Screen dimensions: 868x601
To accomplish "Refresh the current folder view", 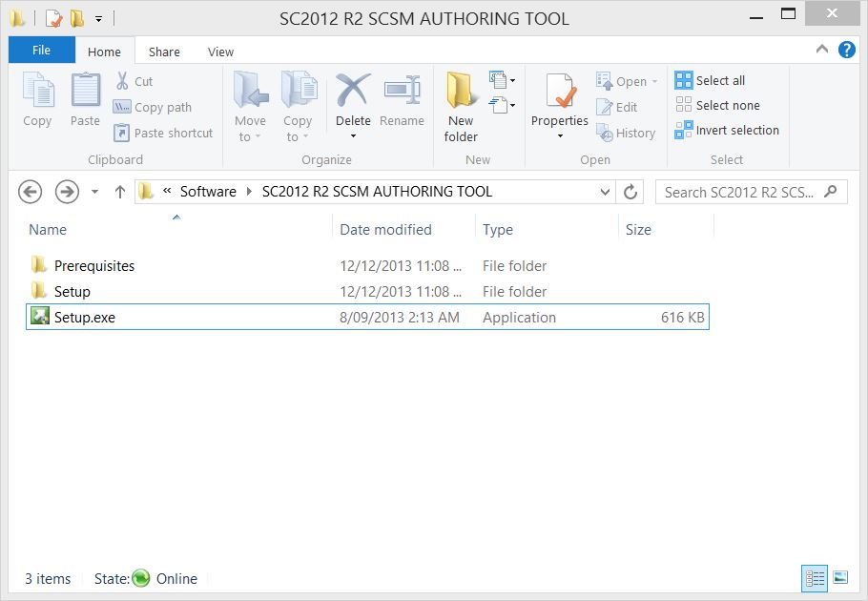I will pos(630,192).
